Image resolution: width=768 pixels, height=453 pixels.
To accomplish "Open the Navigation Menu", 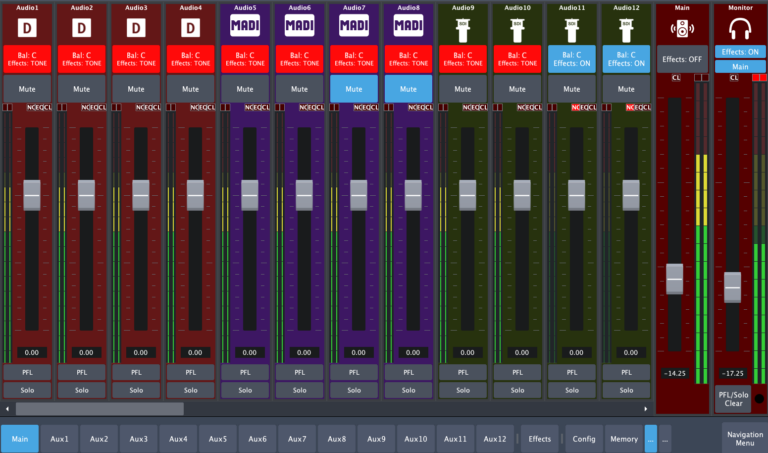I will pyautogui.click(x=744, y=438).
